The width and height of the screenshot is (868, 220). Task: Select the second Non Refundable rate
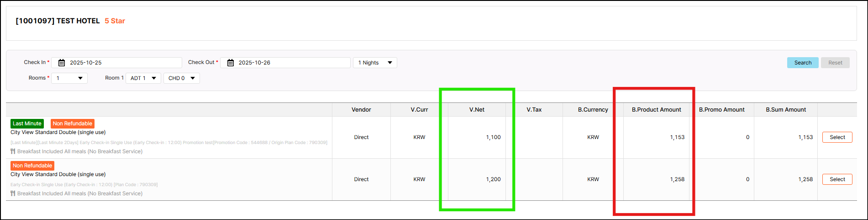click(837, 179)
